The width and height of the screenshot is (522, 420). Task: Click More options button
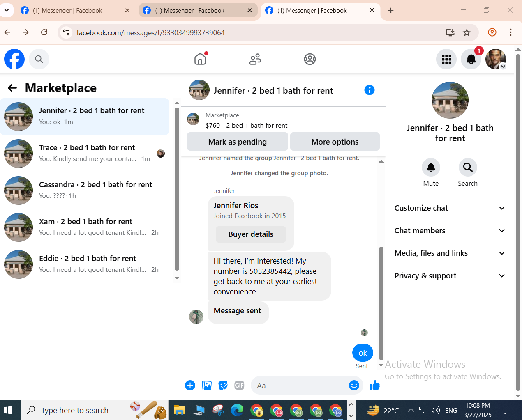[x=335, y=142]
